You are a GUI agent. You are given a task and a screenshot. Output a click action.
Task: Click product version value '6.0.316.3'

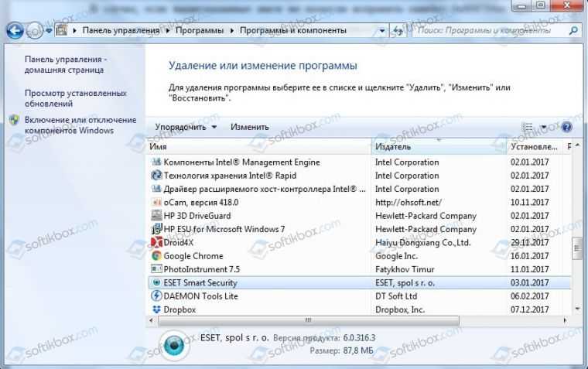coord(359,338)
